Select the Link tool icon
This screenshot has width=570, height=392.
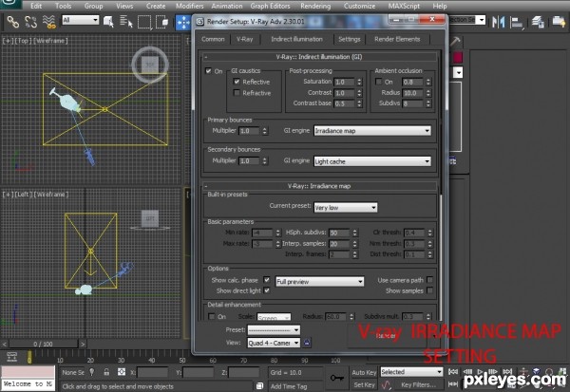[x=12, y=22]
